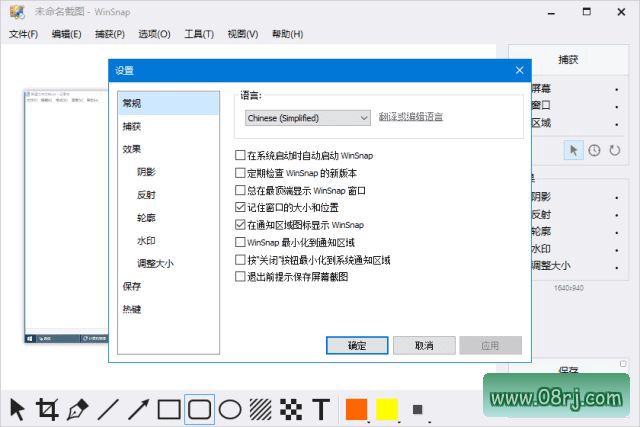
Task: Pick the orange color swatch
Action: pos(357,409)
